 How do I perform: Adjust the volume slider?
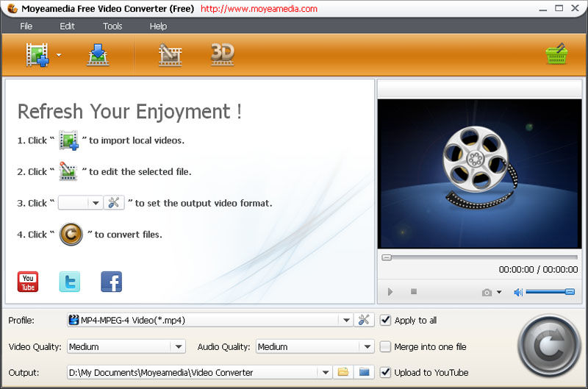(x=550, y=291)
